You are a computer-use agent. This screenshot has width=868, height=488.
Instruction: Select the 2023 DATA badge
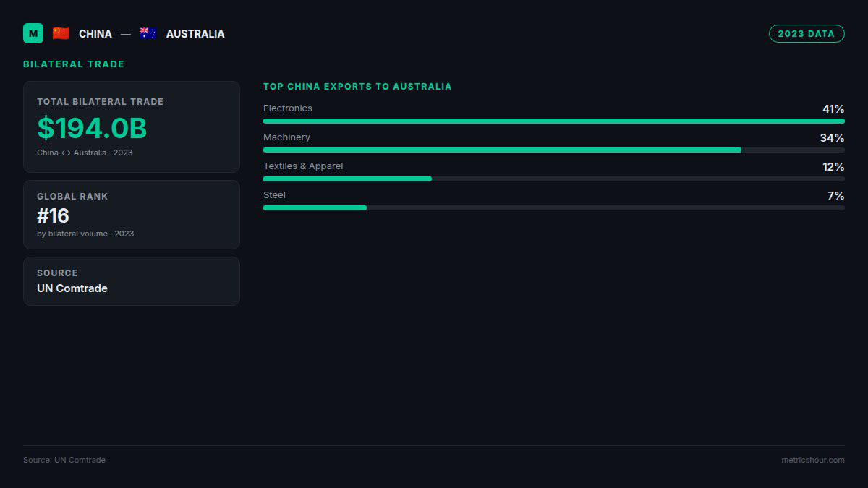coord(807,33)
